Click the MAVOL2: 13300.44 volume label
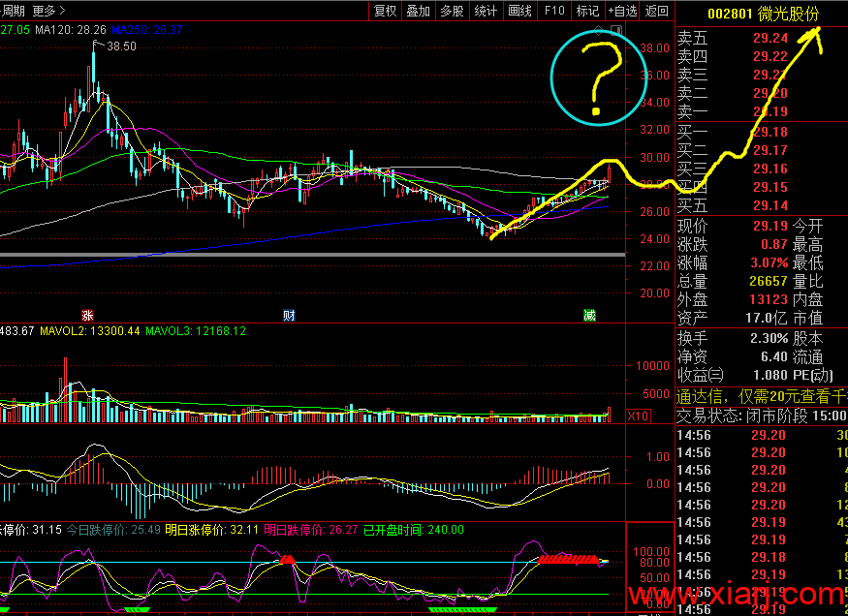This screenshot has width=848, height=616. (90, 330)
